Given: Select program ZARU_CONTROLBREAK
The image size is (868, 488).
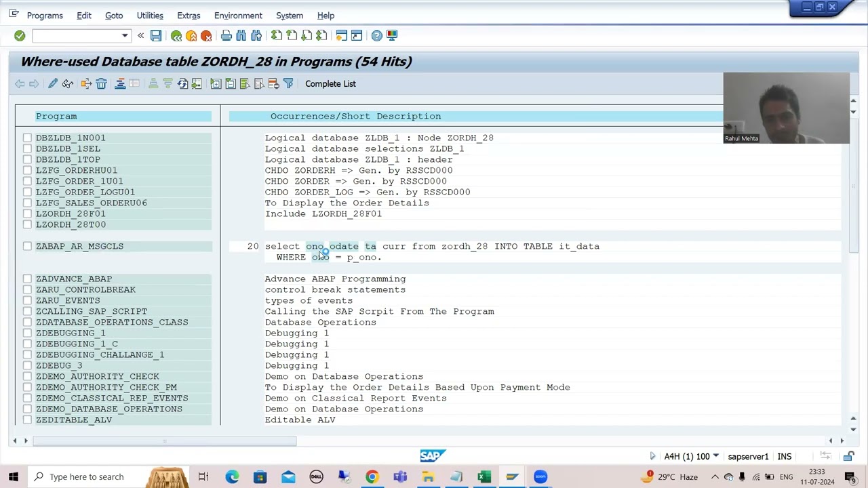Looking at the screenshot, I should coord(85,289).
